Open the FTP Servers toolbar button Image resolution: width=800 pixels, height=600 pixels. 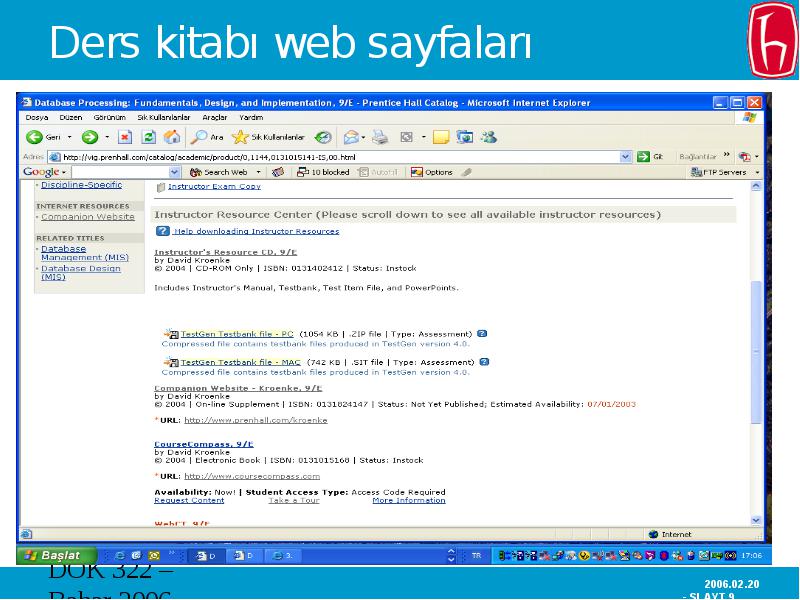pyautogui.click(x=718, y=172)
